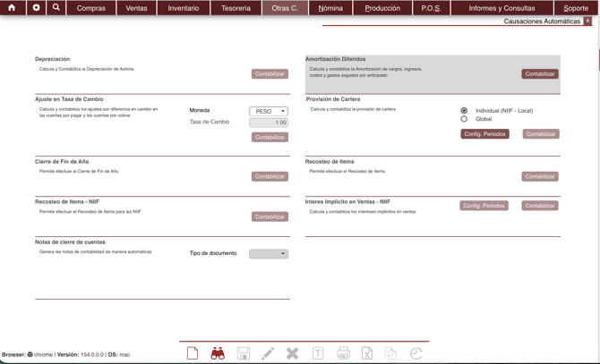Open the Moneda PESO dropdown
Image resolution: width=600 pixels, height=364 pixels.
coord(269,111)
